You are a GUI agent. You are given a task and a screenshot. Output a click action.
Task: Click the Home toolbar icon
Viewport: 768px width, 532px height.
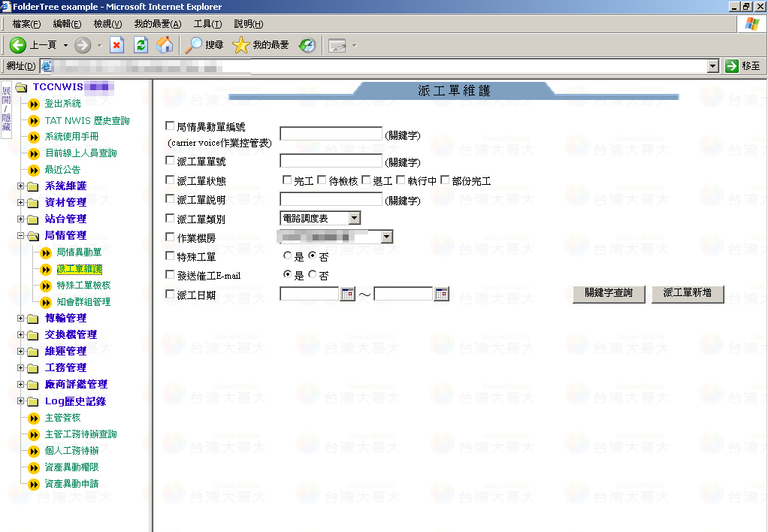[x=165, y=45]
